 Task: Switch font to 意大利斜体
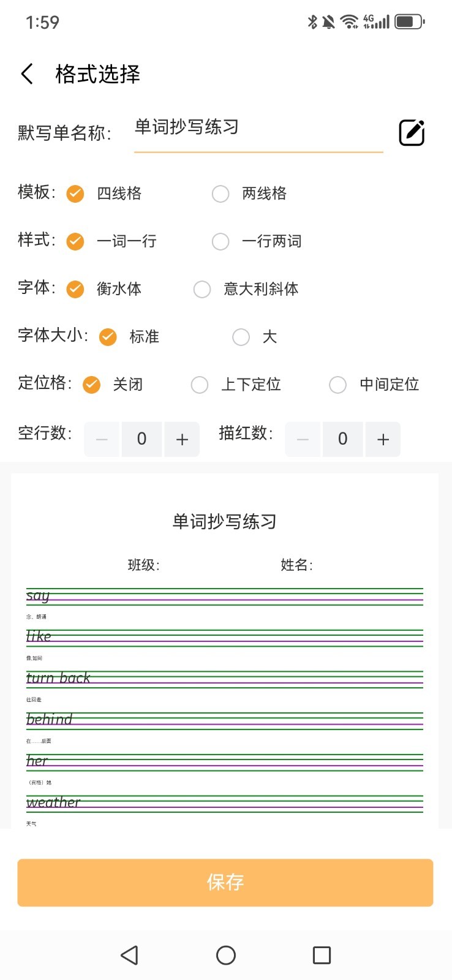(x=202, y=289)
